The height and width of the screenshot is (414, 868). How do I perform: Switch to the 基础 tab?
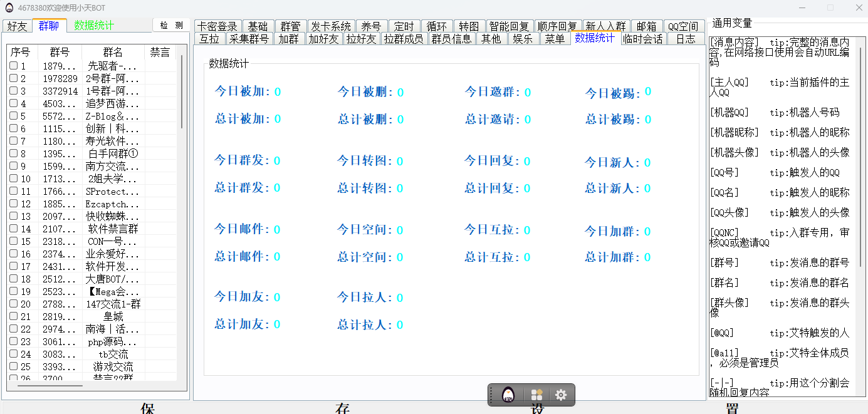tap(258, 26)
